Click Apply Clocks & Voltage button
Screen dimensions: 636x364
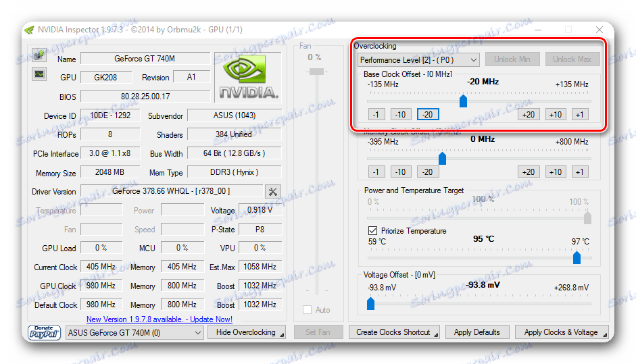(562, 332)
